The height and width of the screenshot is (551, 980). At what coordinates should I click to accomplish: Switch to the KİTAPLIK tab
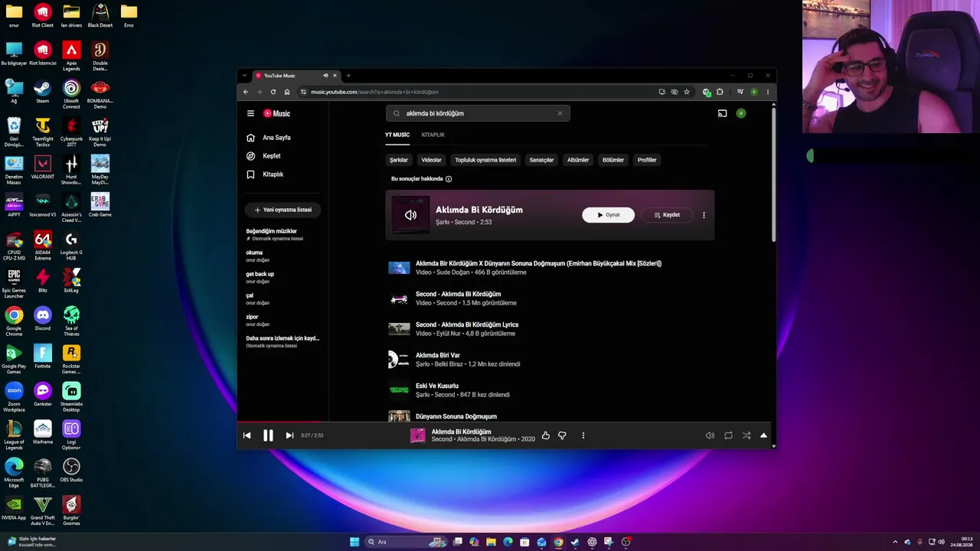(433, 135)
